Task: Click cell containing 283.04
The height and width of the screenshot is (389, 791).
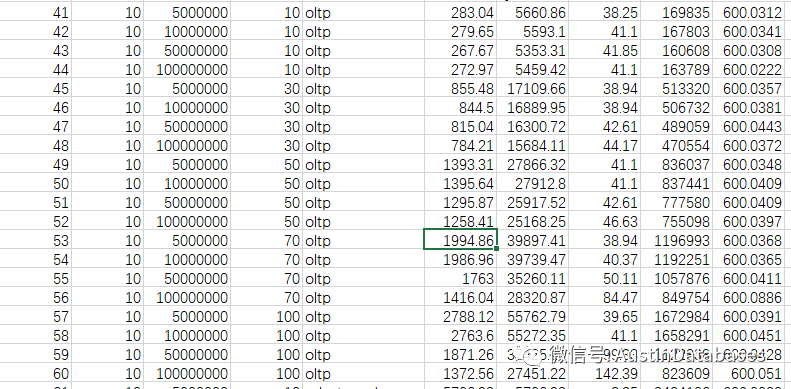Action: pyautogui.click(x=460, y=12)
